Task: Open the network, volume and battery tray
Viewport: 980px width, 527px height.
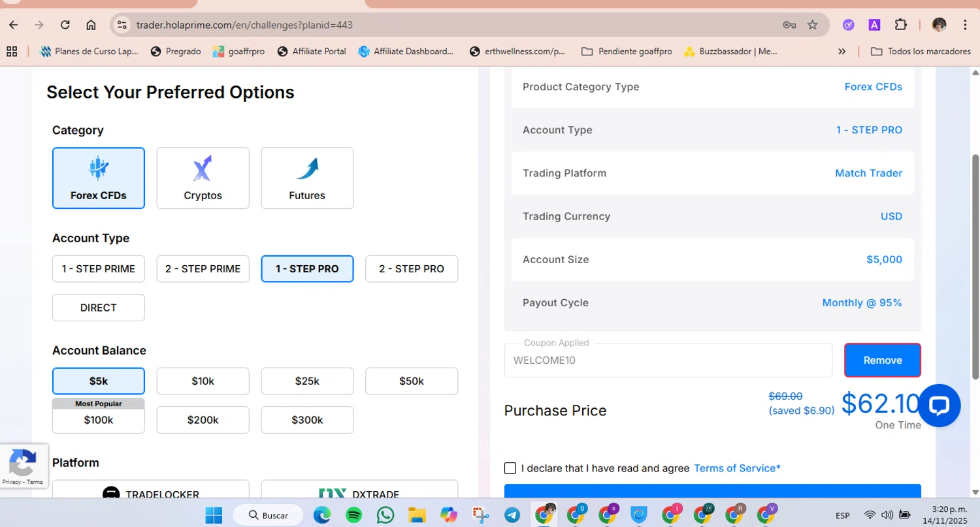Action: pyautogui.click(x=888, y=515)
